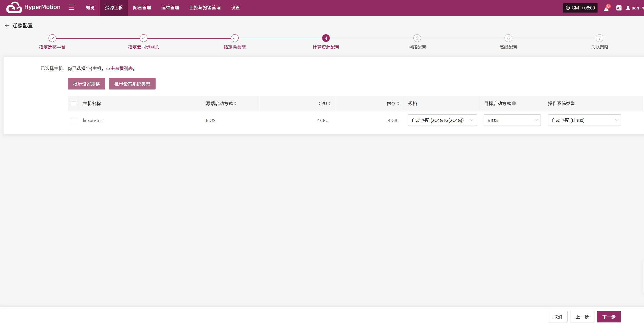Sort the CPU column
The width and height of the screenshot is (644, 325).
330,104
